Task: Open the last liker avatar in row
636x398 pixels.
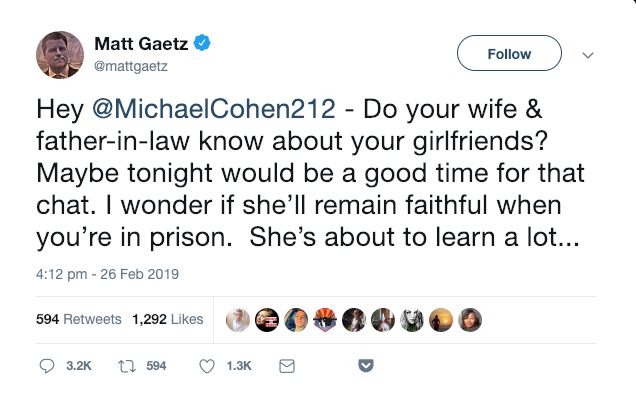Action: point(470,320)
